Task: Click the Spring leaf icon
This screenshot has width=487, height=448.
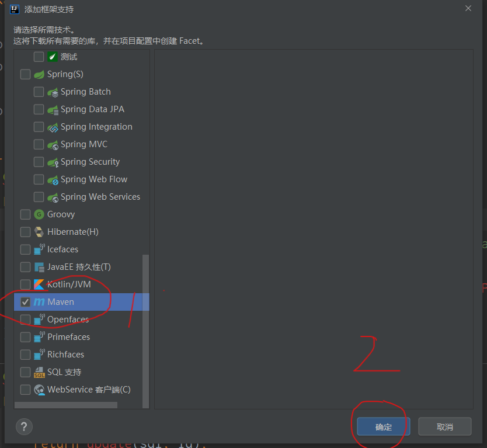Action: [x=39, y=74]
